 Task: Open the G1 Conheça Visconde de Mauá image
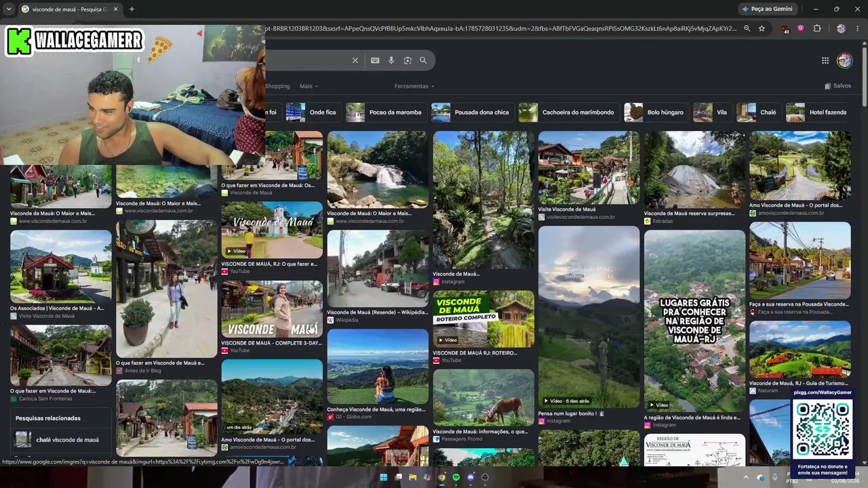378,367
